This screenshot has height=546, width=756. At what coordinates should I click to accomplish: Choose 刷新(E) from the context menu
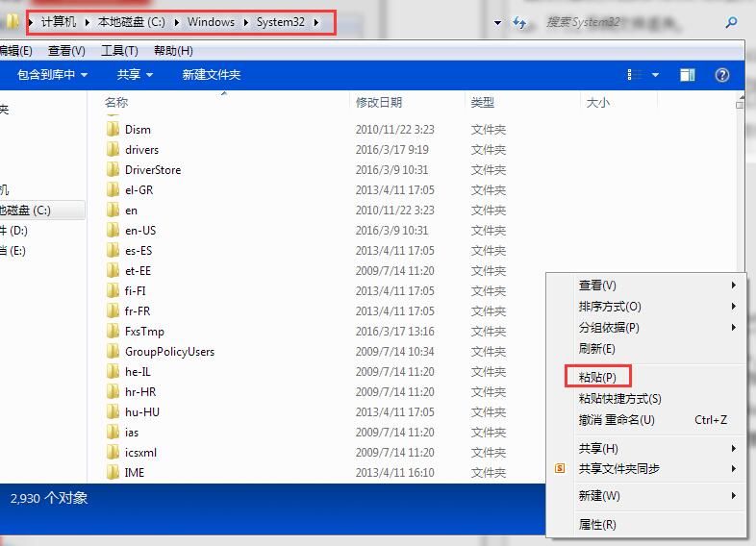597,348
